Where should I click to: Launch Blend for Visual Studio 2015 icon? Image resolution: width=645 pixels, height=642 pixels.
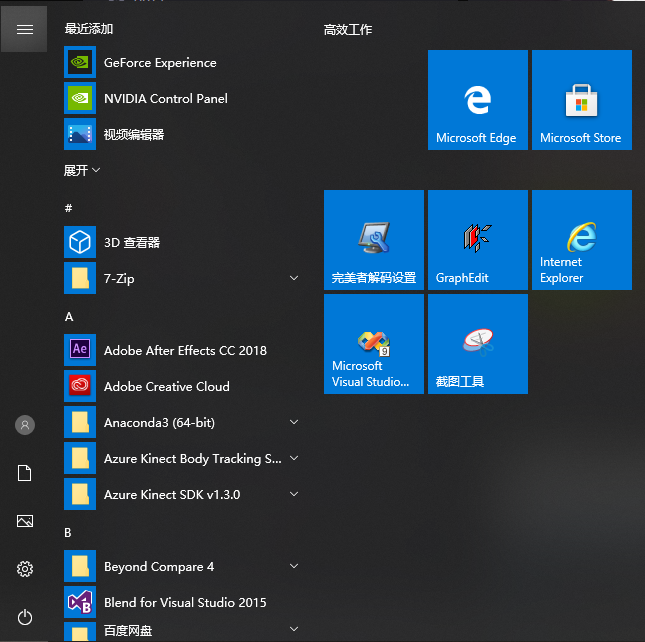(80, 602)
